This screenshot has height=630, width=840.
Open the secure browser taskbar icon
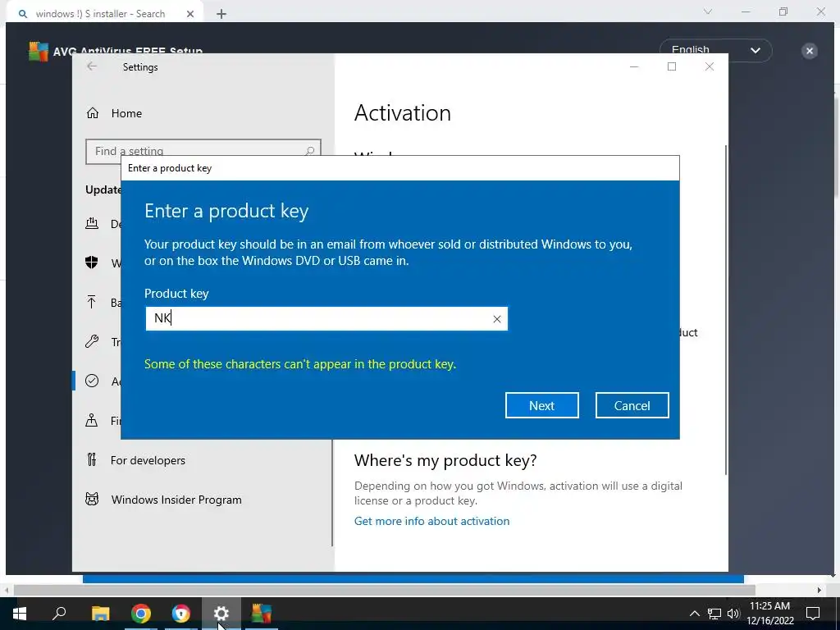click(x=181, y=614)
